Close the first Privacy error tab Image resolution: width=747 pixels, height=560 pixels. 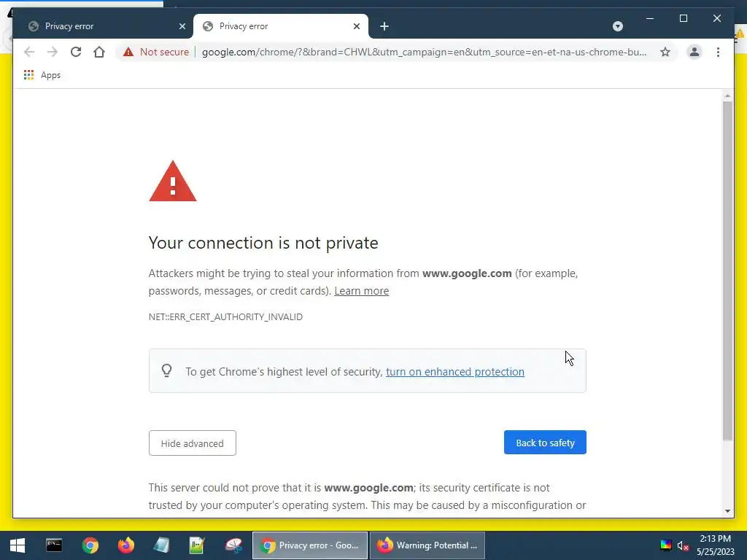pyautogui.click(x=182, y=26)
